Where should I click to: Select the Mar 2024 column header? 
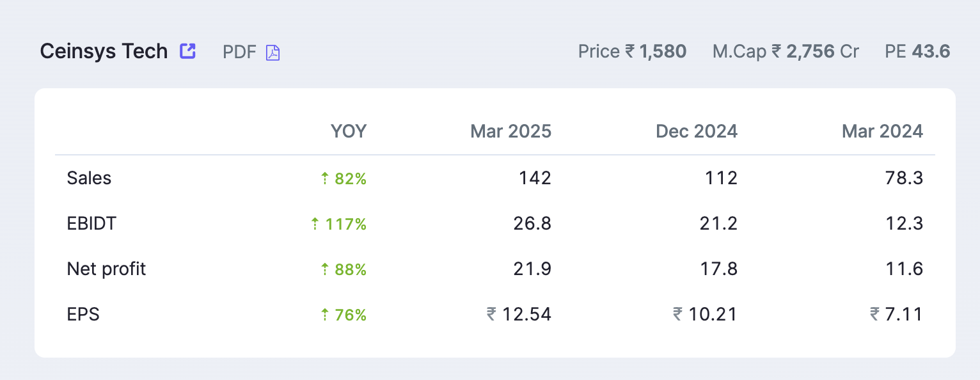pos(882,131)
